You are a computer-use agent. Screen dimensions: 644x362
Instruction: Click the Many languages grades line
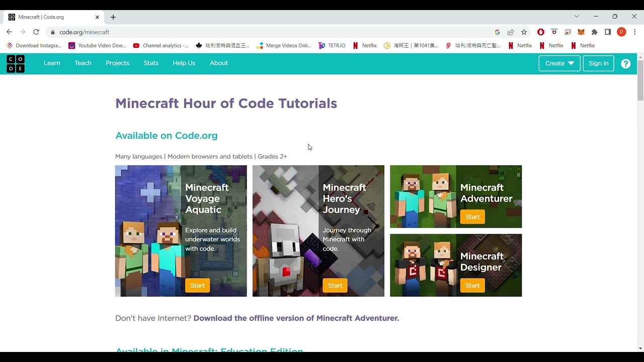(201, 156)
